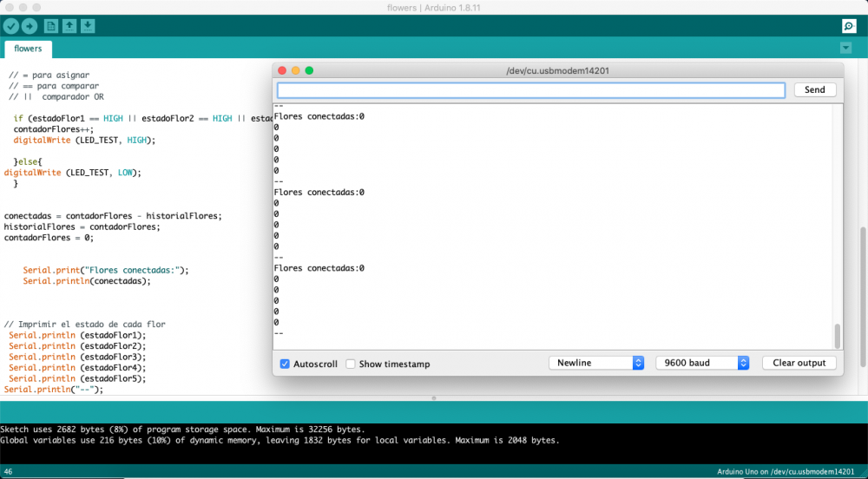Click the line 'Serial.println (estadoFlor3);'
The image size is (868, 479).
[77, 357]
